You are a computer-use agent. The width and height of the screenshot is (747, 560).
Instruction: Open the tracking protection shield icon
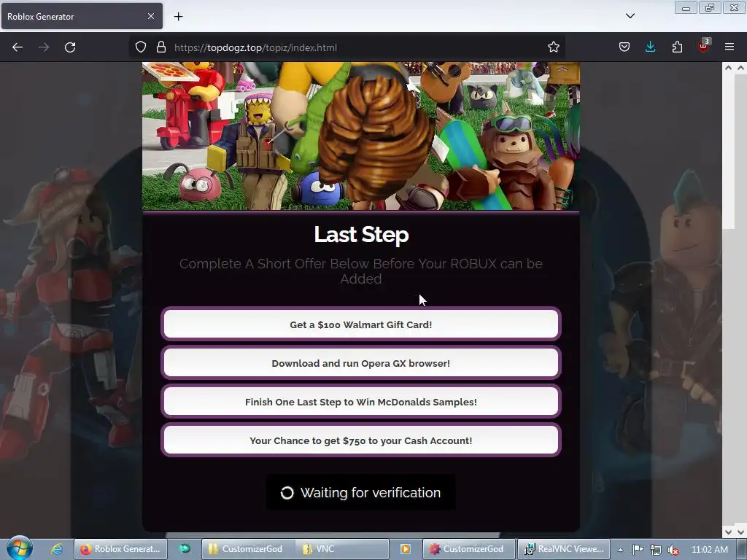tap(141, 47)
